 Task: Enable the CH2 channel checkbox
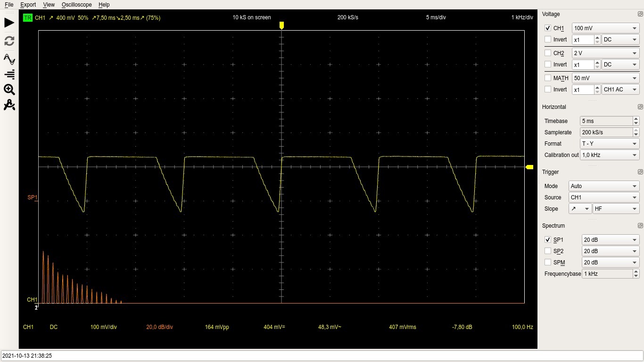pos(547,53)
